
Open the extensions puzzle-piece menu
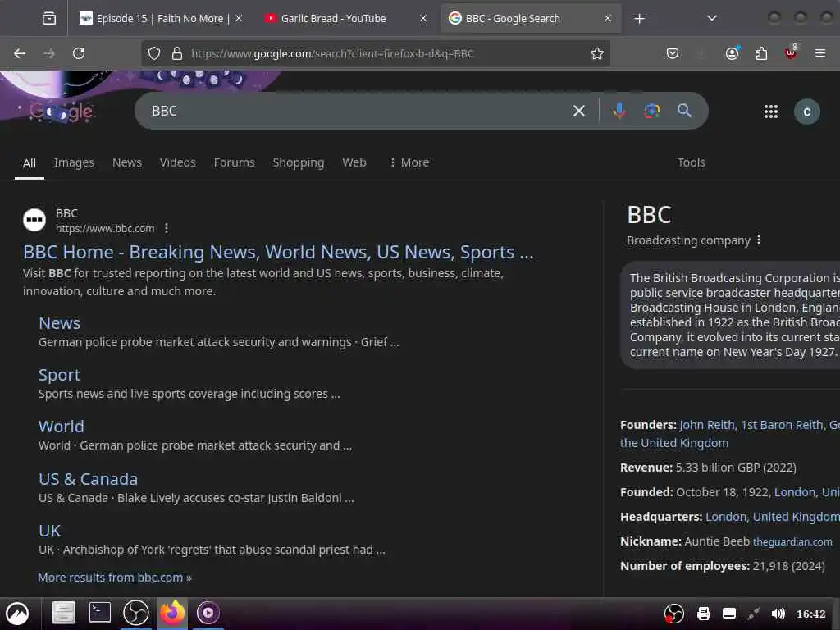761,53
